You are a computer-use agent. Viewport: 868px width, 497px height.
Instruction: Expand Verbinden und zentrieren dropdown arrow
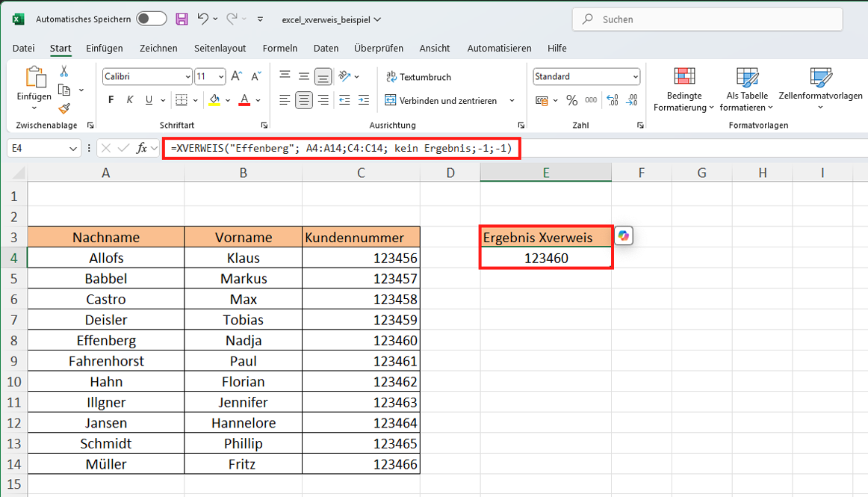click(512, 100)
